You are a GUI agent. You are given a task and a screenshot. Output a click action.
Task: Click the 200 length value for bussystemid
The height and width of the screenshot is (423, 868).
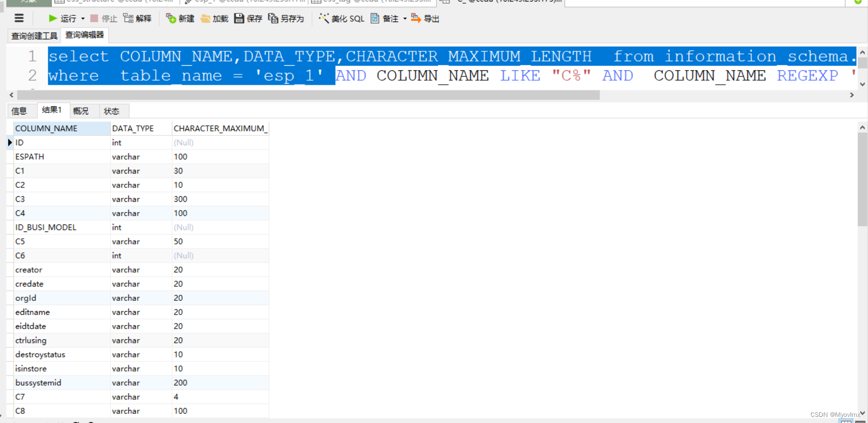pos(220,382)
